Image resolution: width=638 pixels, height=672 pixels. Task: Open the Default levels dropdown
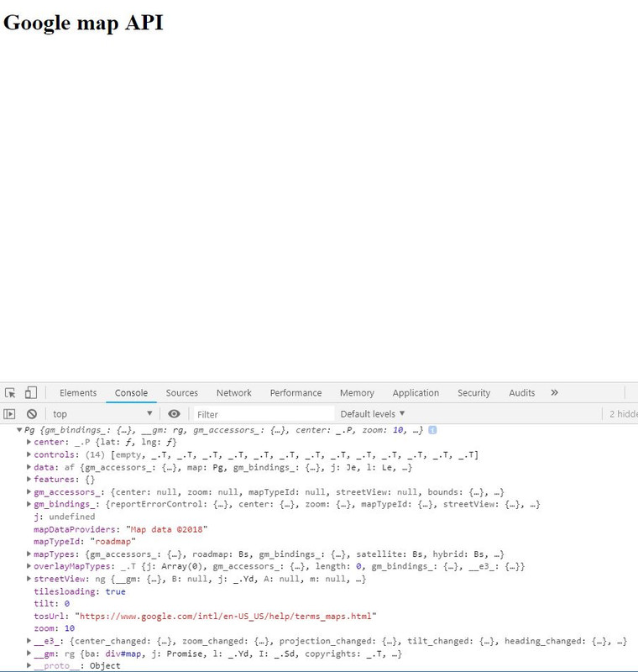(x=373, y=414)
